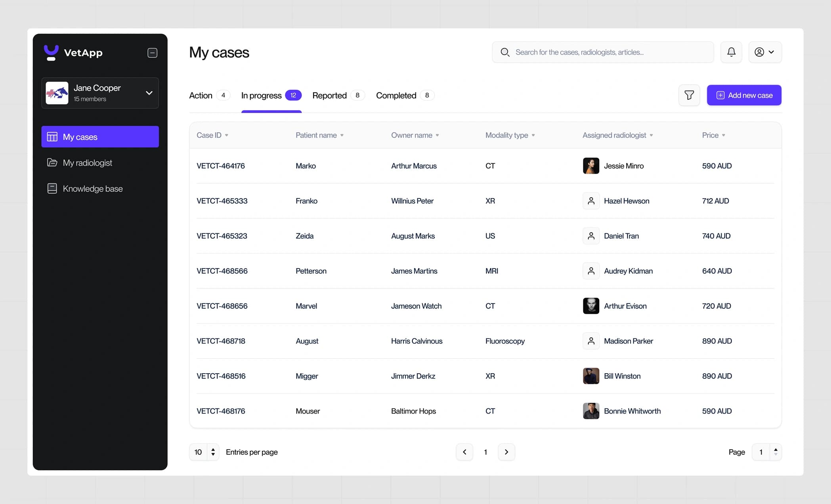Viewport: 831px width, 504px height.
Task: Sort by Owner name column
Action: point(415,135)
